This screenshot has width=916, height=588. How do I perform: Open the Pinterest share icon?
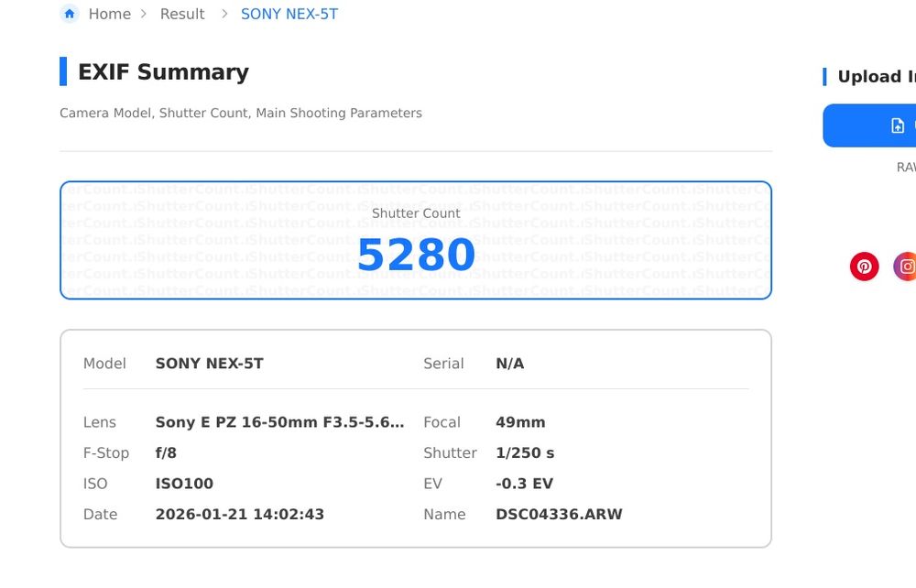pos(864,267)
